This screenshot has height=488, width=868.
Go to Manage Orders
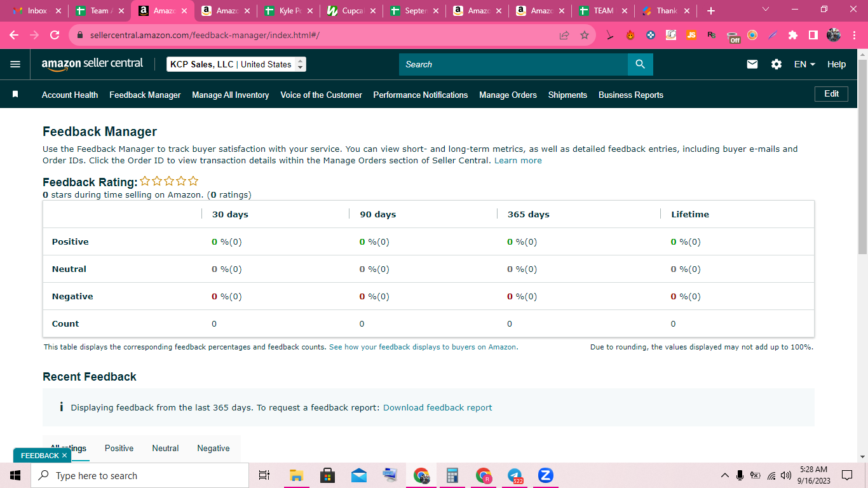click(508, 95)
